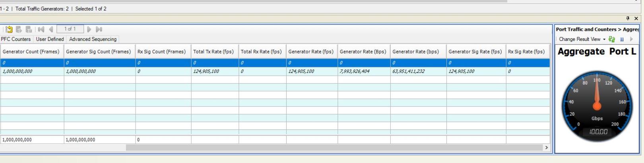The height and width of the screenshot is (163, 644).
Task: Sort by the Generator Rate (fps) column
Action: [x=312, y=52]
